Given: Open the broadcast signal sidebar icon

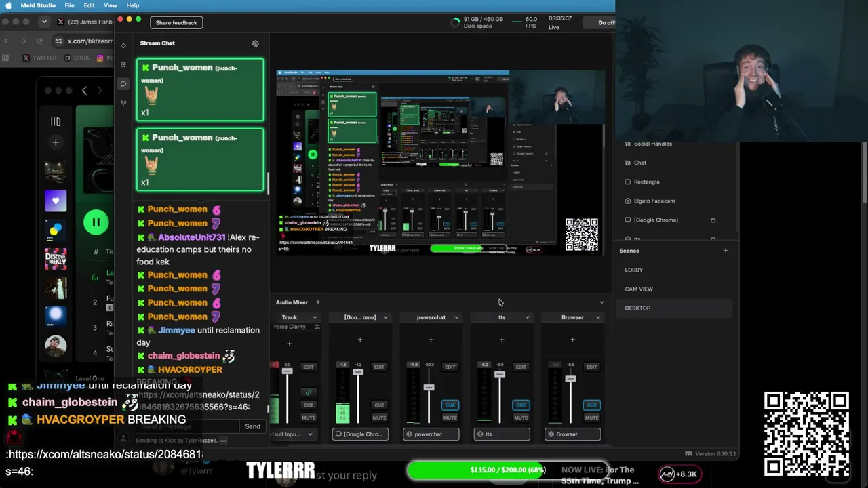Looking at the screenshot, I should point(123,103).
